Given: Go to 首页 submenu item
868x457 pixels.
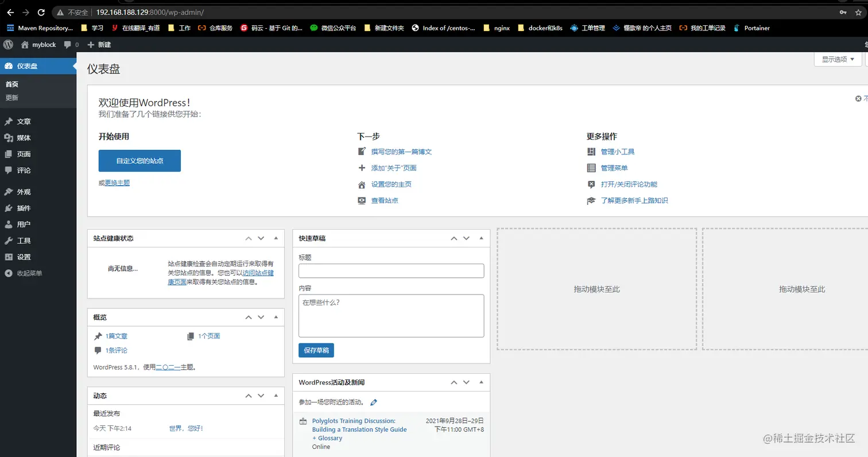Looking at the screenshot, I should click(x=12, y=84).
